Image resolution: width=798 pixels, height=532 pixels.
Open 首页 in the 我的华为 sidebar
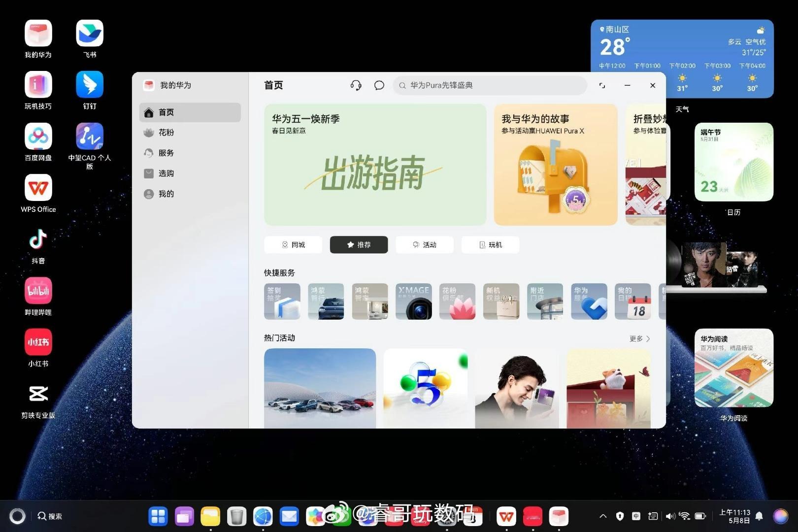190,112
